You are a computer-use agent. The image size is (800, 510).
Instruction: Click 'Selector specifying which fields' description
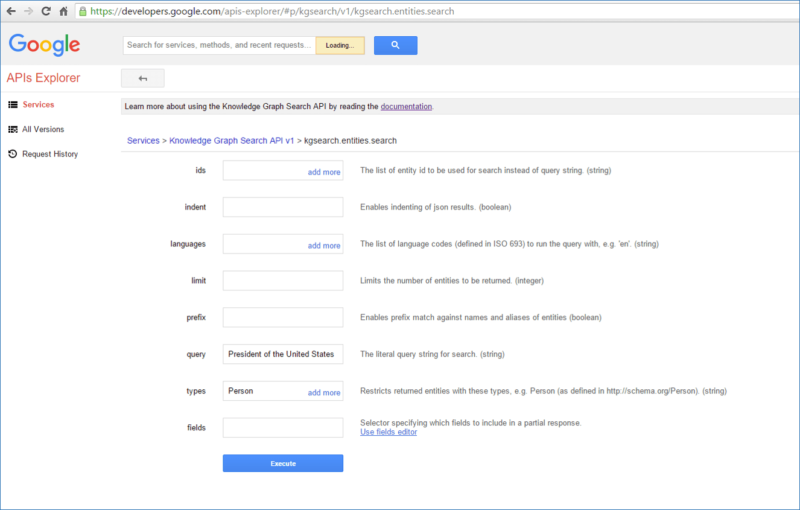pos(470,423)
